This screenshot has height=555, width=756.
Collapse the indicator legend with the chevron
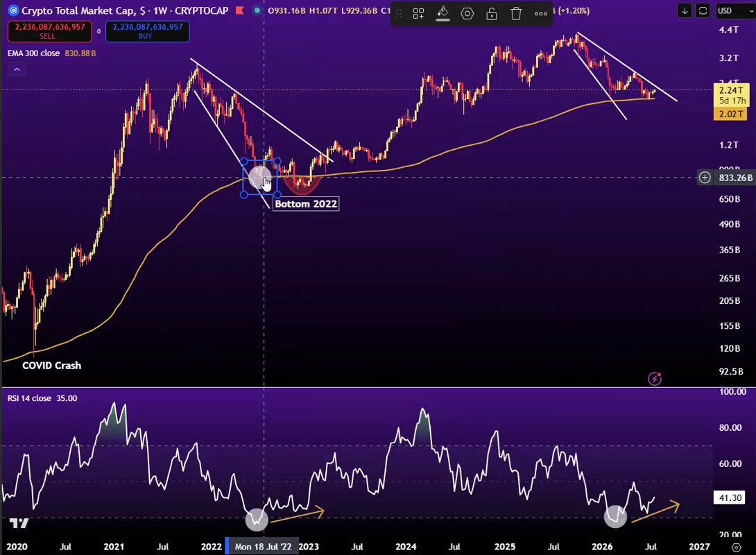click(x=17, y=69)
